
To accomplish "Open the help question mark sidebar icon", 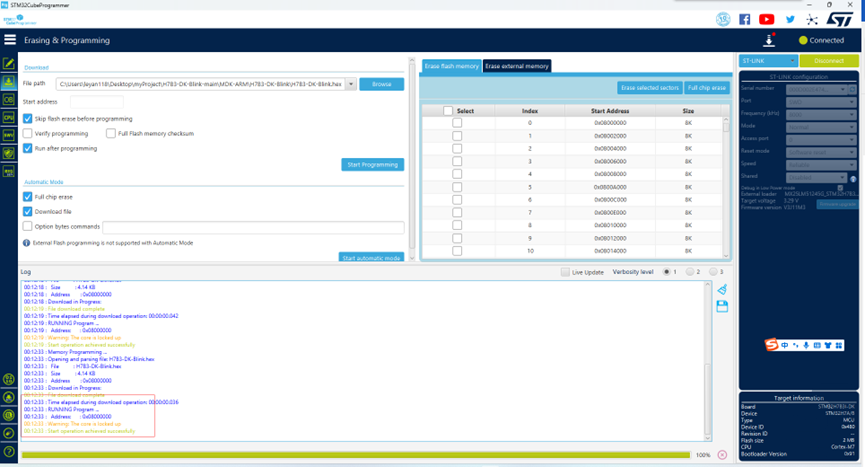I will click(x=9, y=452).
